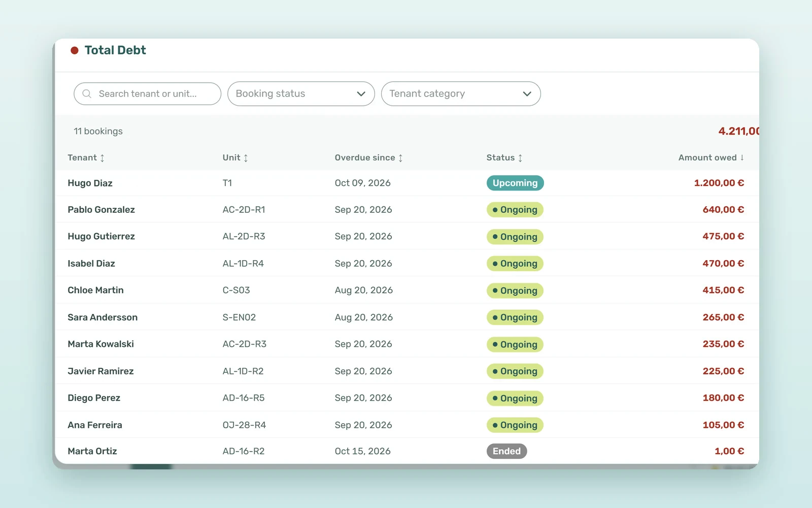Viewport: 812px width, 508px height.
Task: Sort by Status column arrows
Action: click(x=520, y=158)
